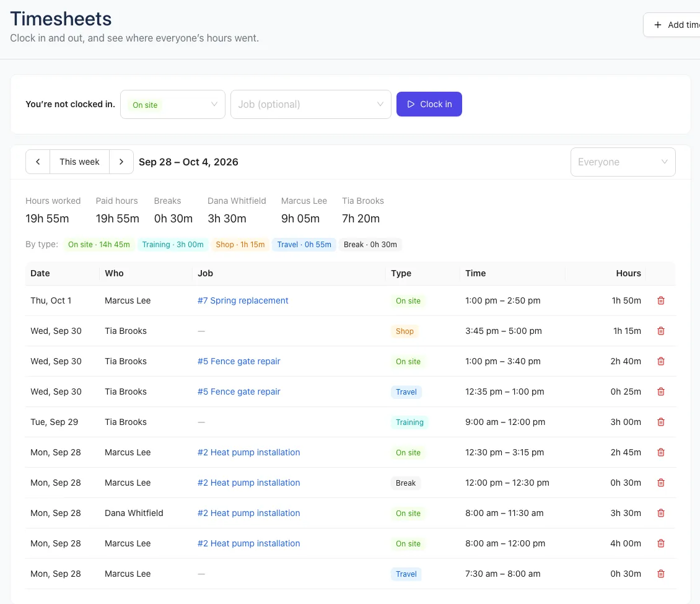Open #7 Spring replacement job link
Screen dimensions: 700x604
tap(243, 300)
